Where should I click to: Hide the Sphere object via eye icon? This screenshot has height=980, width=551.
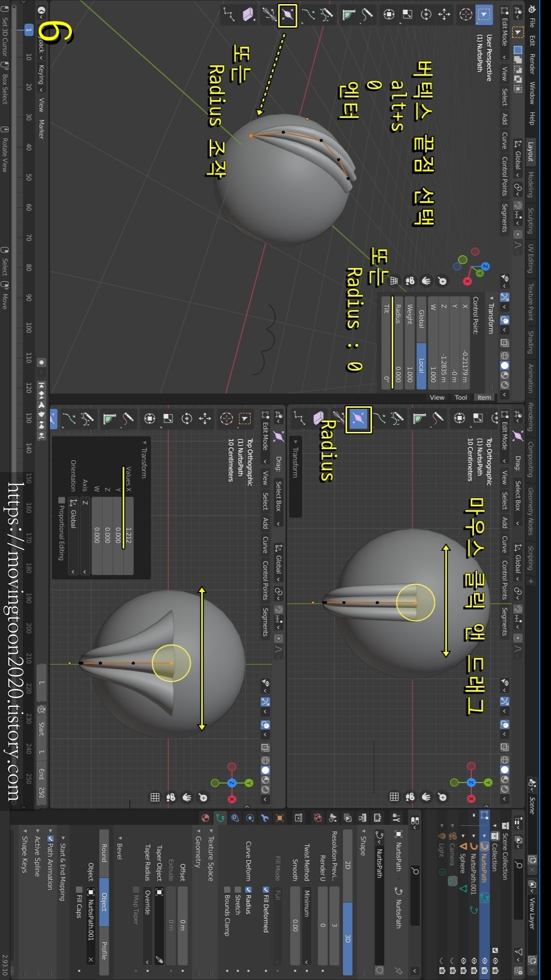463,960
